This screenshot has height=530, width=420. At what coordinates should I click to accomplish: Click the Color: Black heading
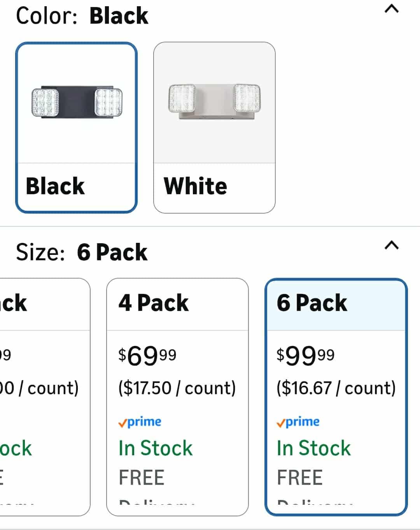82,16
